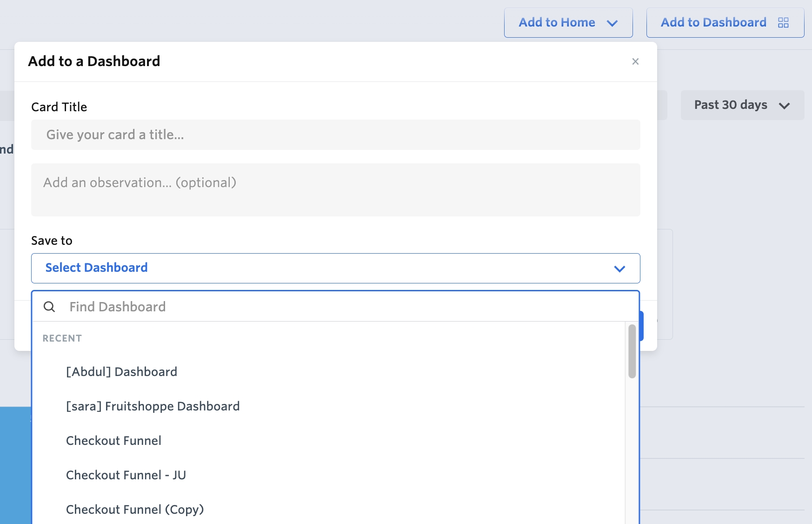Screen dimensions: 812x524
Task: Click the chevron on Past 30 days
Action: [x=785, y=105]
